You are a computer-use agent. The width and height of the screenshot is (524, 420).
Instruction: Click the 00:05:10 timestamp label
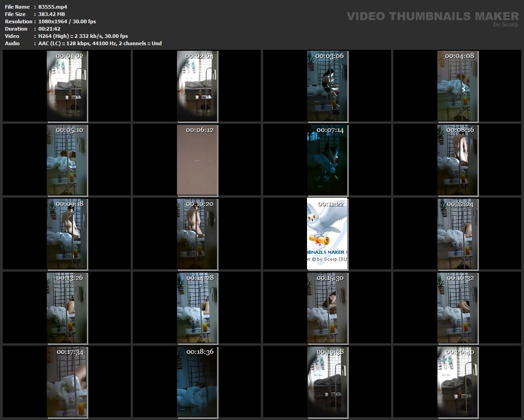[69, 130]
